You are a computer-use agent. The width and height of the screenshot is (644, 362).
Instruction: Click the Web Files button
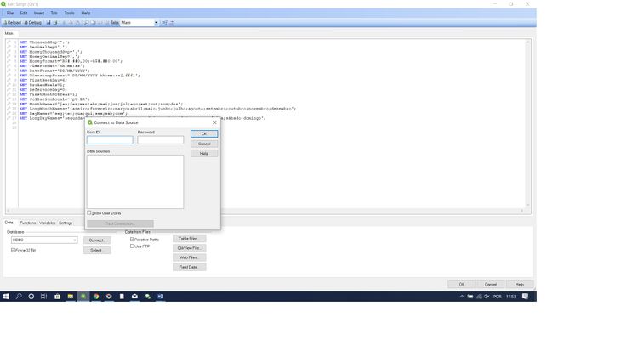click(190, 257)
